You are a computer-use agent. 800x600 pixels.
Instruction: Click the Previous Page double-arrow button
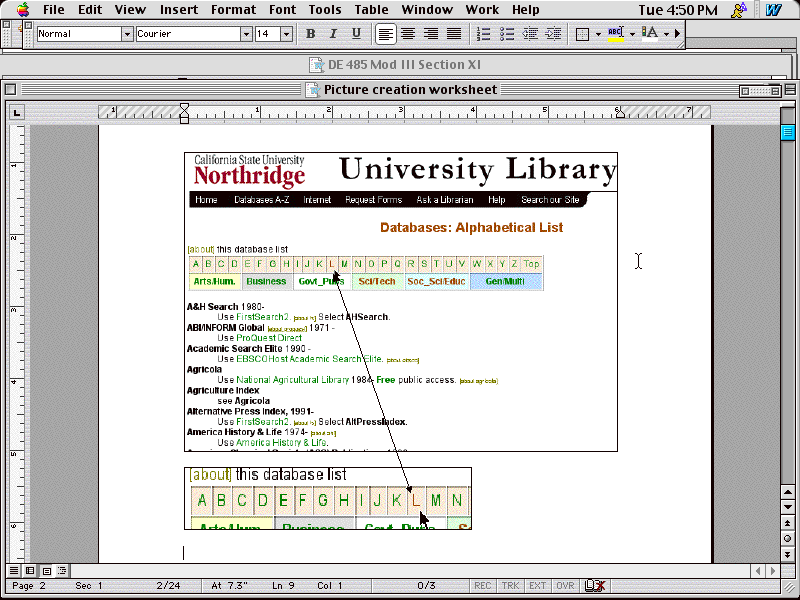(787, 523)
